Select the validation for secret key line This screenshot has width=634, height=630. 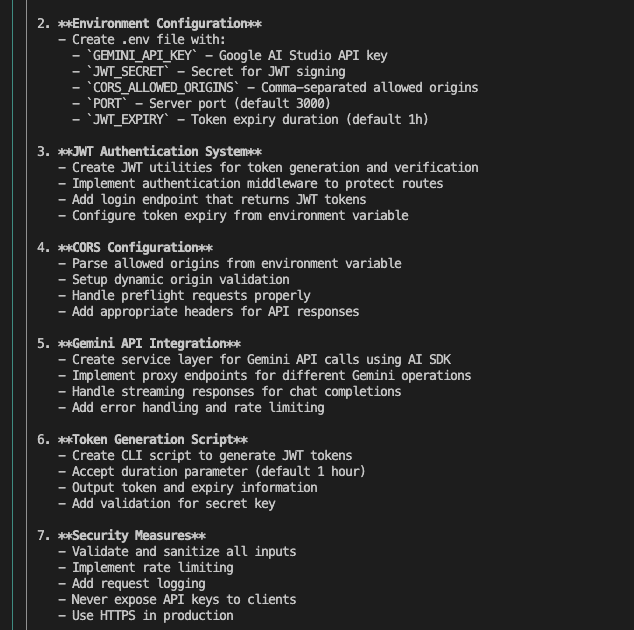tap(167, 503)
